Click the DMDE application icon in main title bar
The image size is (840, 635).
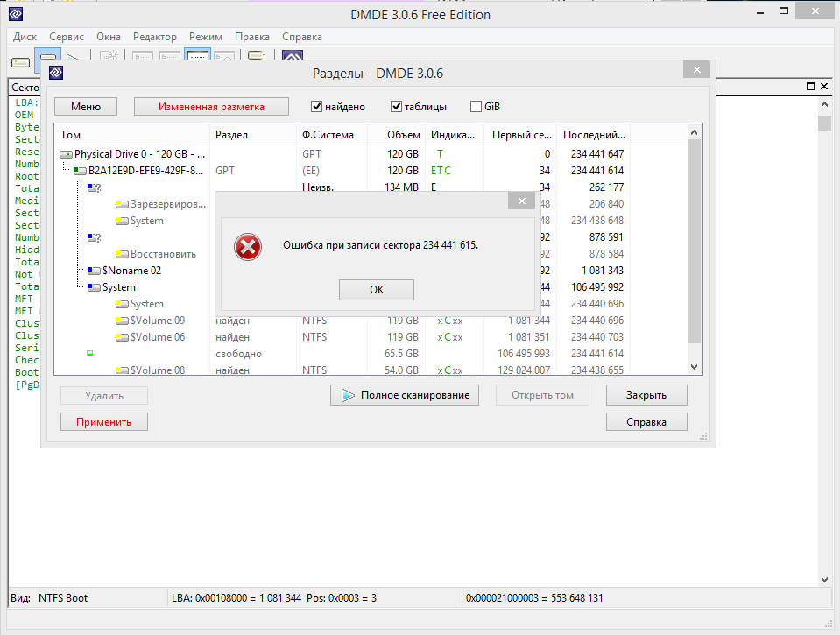pyautogui.click(x=16, y=14)
